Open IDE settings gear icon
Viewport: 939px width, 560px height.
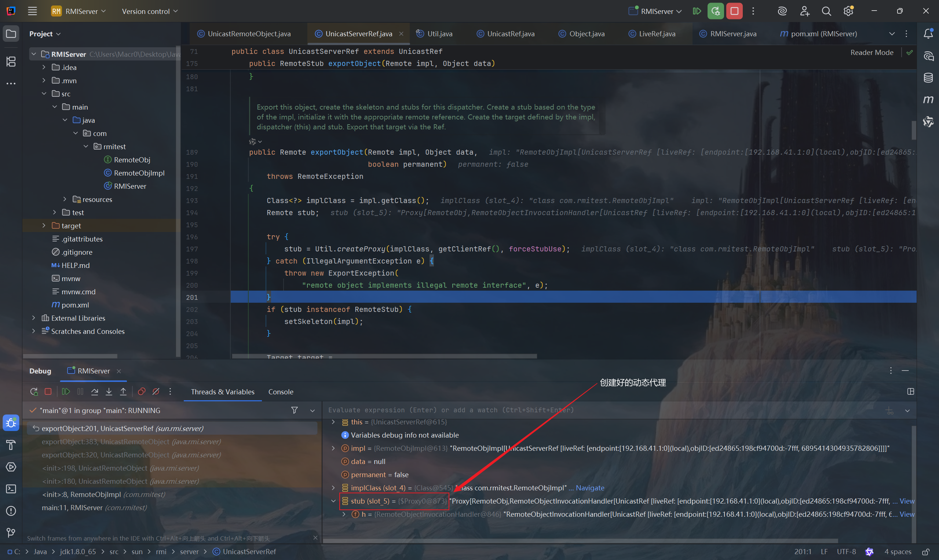tap(848, 11)
